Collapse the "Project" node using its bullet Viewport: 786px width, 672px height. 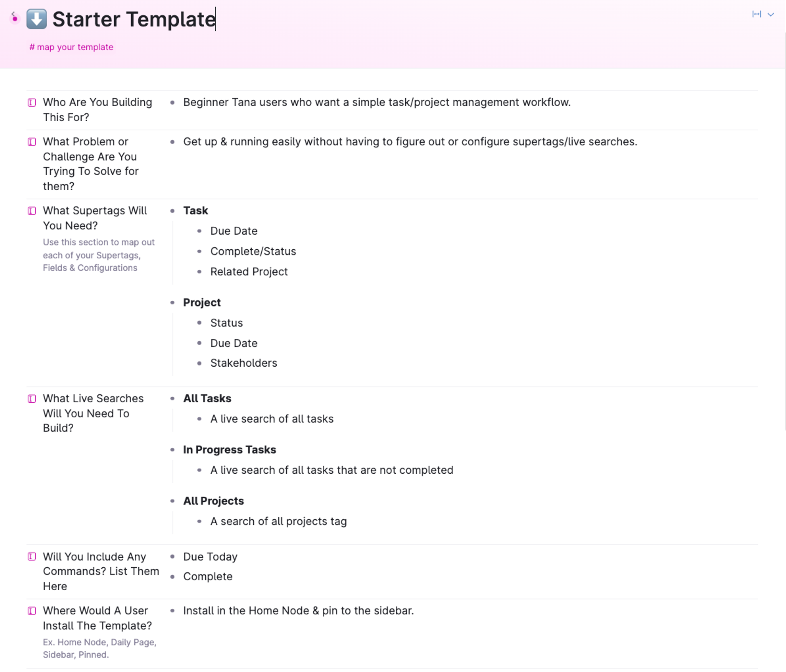(x=173, y=303)
